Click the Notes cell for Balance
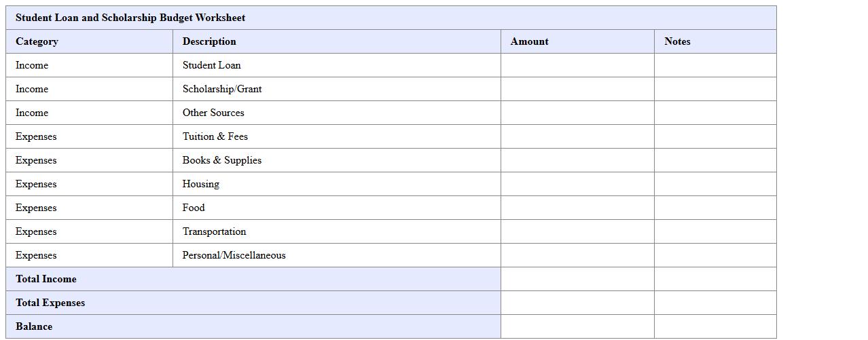This screenshot has width=868, height=340. [715, 326]
